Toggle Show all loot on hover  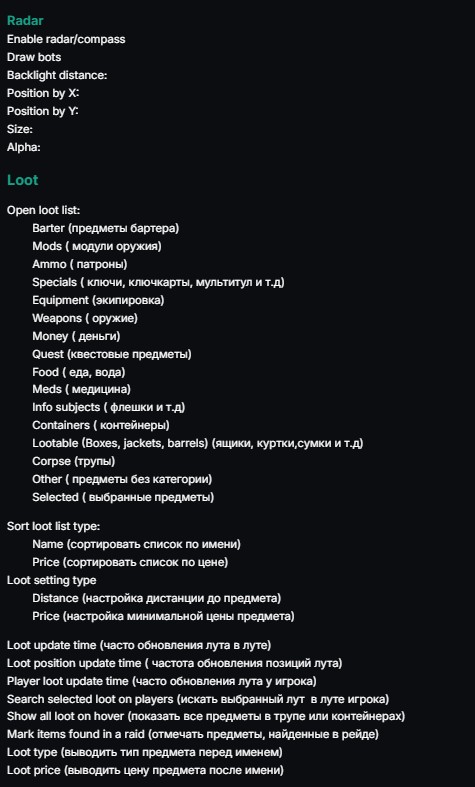point(206,716)
